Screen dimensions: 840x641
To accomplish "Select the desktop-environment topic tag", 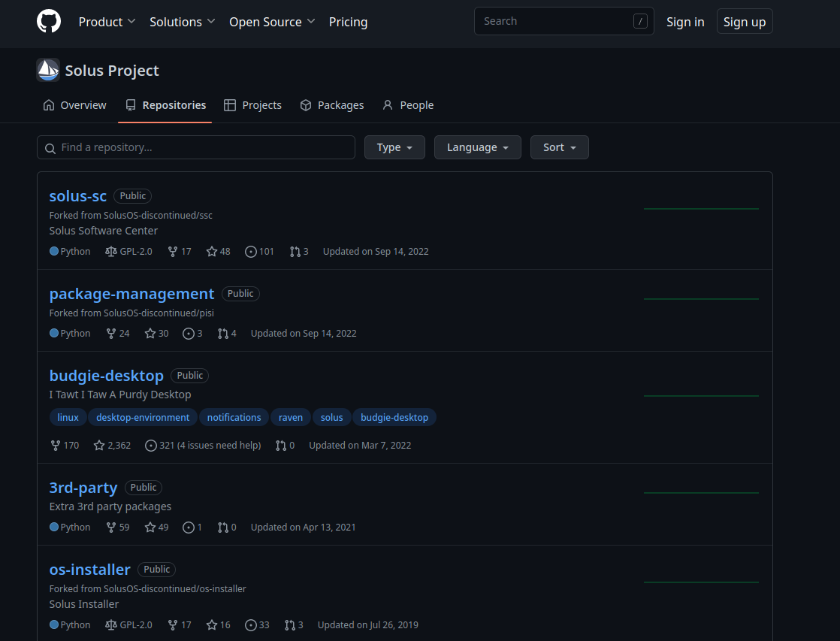I will (143, 418).
